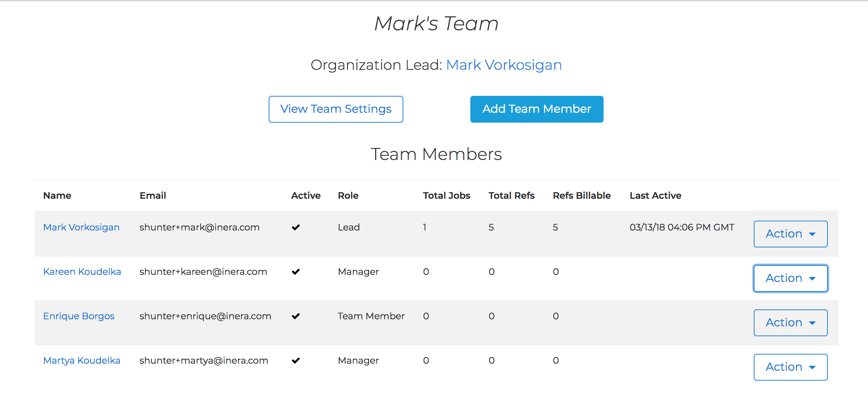Click the active checkmark in Mark Vorkosigan's row
Viewport: 868px width, 394px height.
pos(296,227)
